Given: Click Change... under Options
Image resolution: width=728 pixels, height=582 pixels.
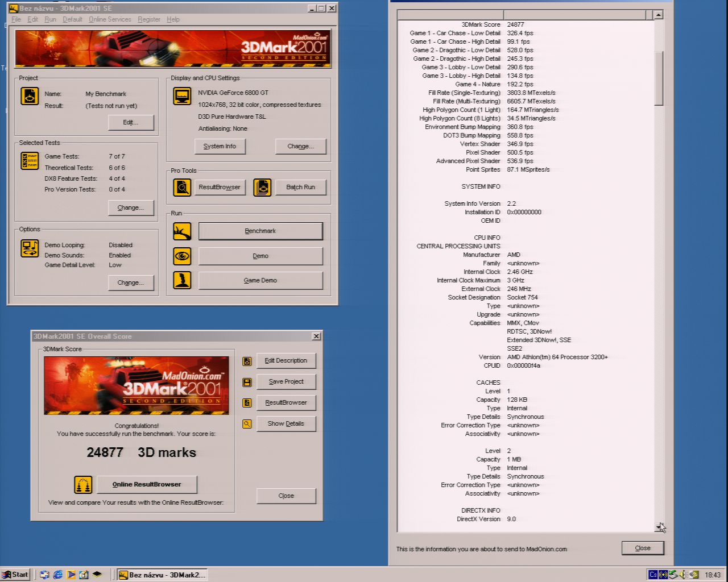Looking at the screenshot, I should point(131,283).
